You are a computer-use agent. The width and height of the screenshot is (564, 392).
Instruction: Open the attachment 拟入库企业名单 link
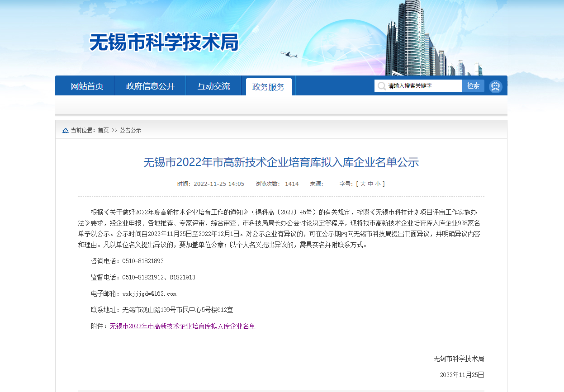tap(182, 326)
